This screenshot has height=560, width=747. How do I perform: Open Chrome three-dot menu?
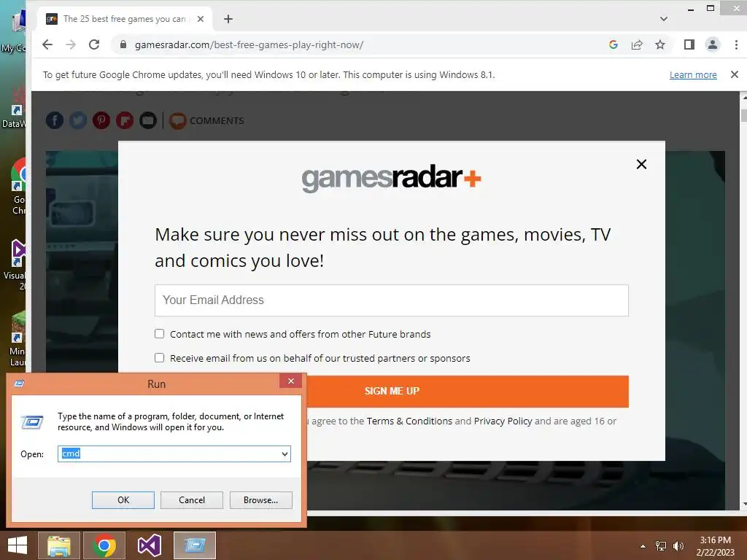click(736, 44)
